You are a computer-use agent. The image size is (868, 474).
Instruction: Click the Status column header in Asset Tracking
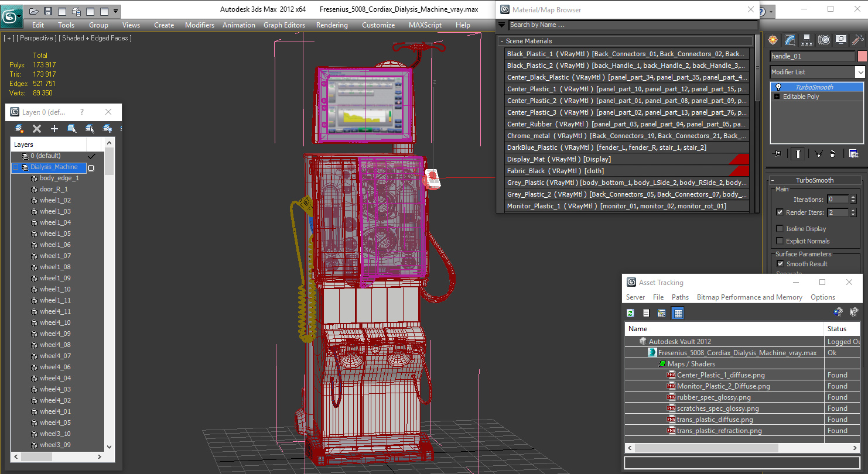(x=842, y=329)
